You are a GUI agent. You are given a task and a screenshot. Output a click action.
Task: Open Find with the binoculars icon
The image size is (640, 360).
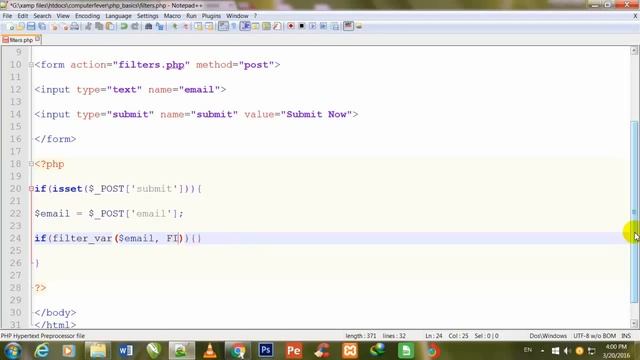(x=149, y=27)
